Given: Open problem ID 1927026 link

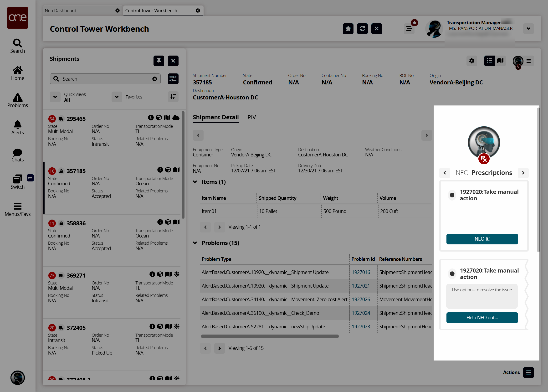Looking at the screenshot, I should pyautogui.click(x=360, y=299).
